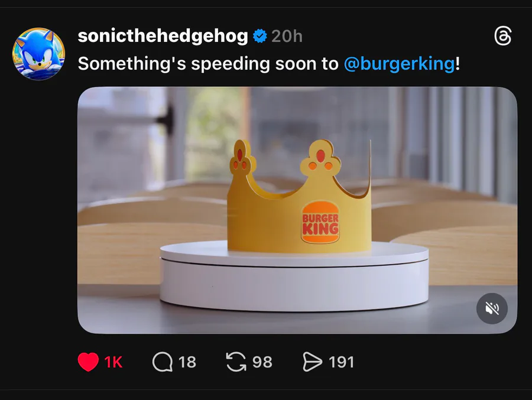Repost using the circular arrows icon
Viewport: 532px width, 400px height.
coord(236,362)
